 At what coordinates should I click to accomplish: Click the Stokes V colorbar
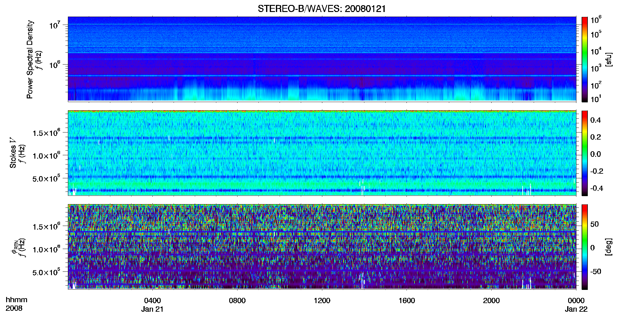(585, 153)
